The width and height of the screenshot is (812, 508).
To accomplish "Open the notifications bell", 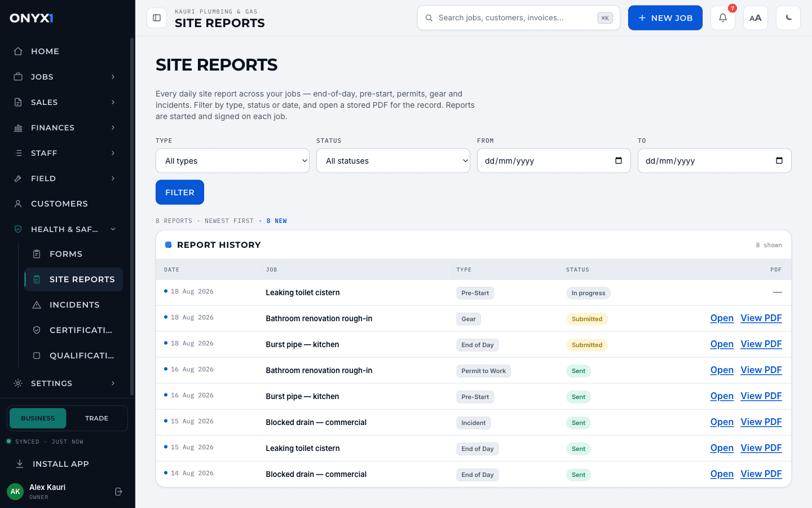I will click(x=723, y=18).
